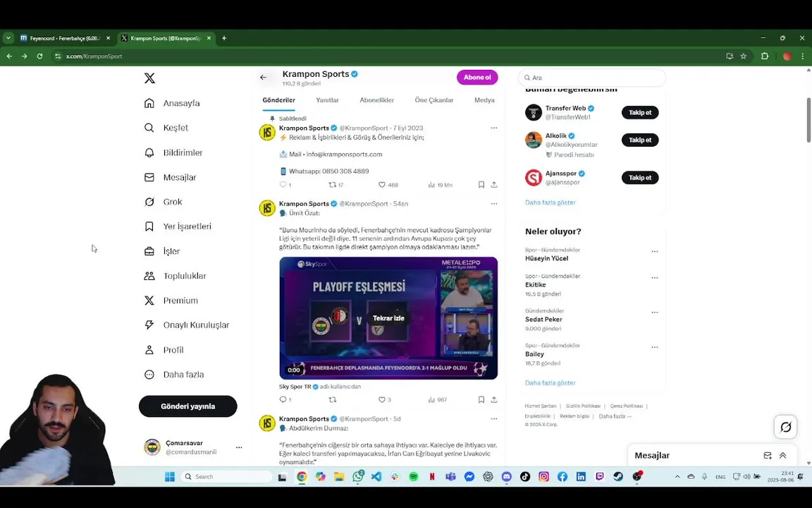Switch to Abonelikler tab
The width and height of the screenshot is (812, 508).
pos(377,100)
